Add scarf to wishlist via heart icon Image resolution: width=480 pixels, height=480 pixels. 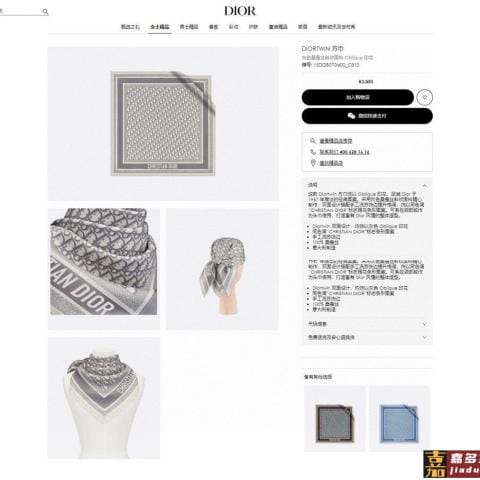(424, 97)
